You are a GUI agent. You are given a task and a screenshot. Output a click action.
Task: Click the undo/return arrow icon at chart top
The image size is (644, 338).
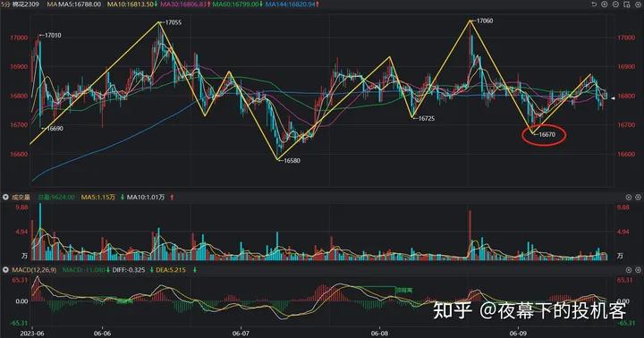tap(594, 4)
